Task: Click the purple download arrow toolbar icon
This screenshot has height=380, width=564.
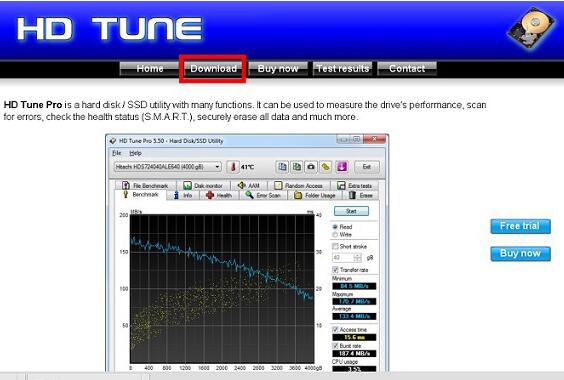Action: pos(342,167)
